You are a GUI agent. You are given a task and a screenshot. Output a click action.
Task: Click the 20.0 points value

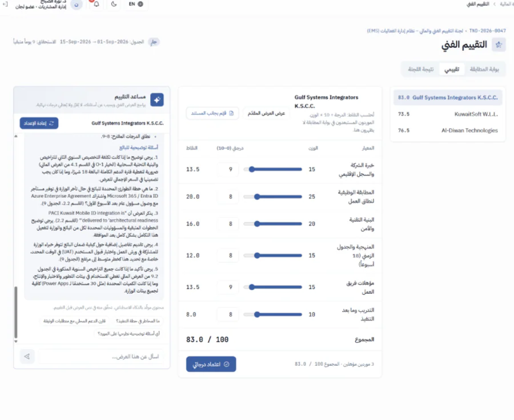click(x=193, y=197)
